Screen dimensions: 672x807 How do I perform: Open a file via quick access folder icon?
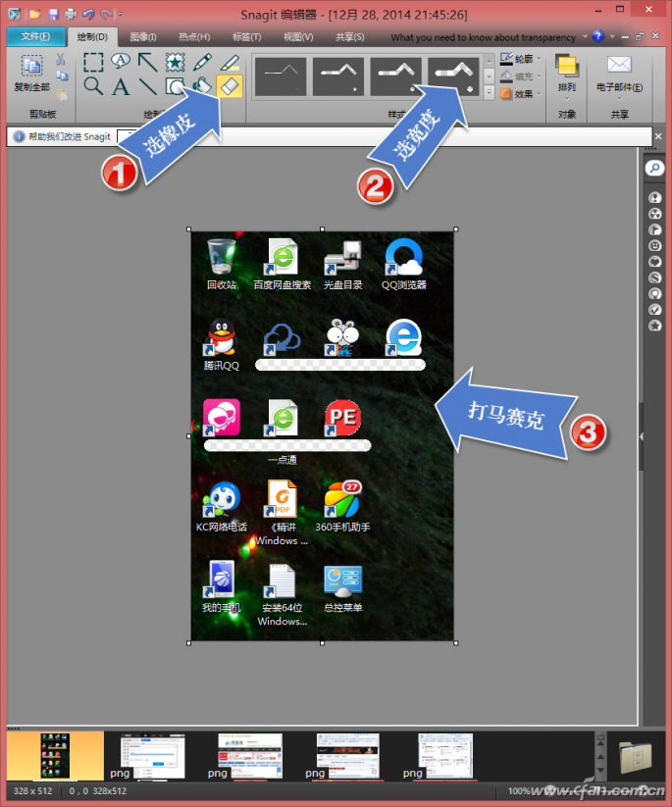(x=35, y=14)
